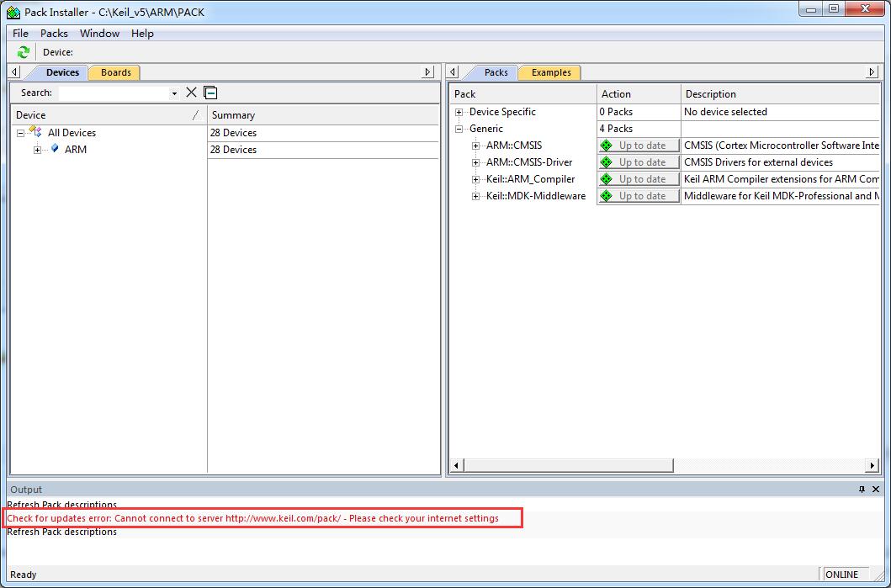Click Up to date button for ARM::CMSIS-Driver
Image resolution: width=891 pixels, height=588 pixels.
click(639, 162)
